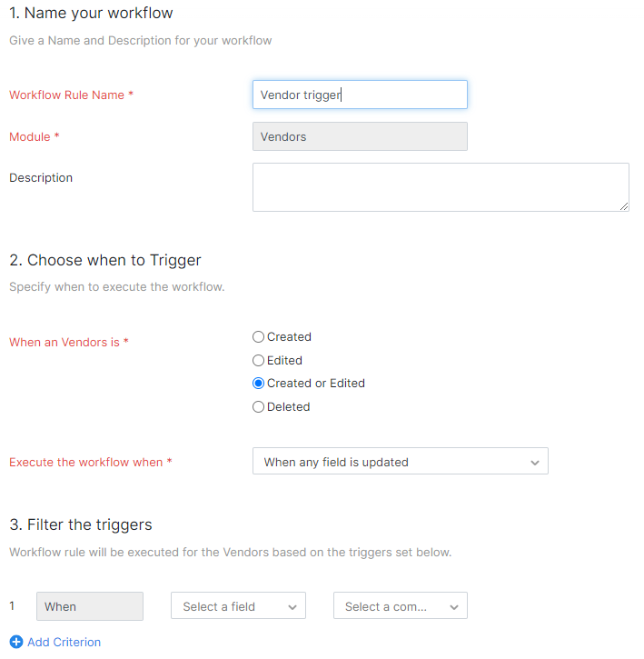This screenshot has width=644, height=659.
Task: Click the Workflow Rule Name label
Action: tap(71, 95)
